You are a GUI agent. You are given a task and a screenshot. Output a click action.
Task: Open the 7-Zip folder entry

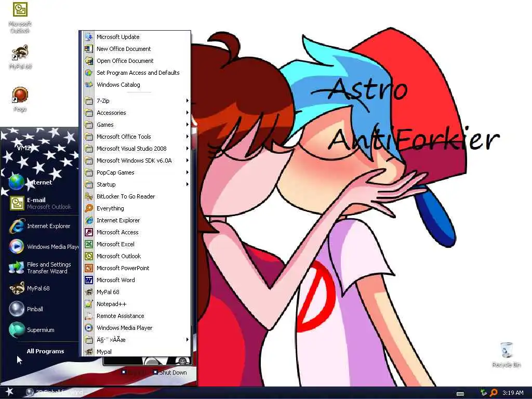click(137, 101)
